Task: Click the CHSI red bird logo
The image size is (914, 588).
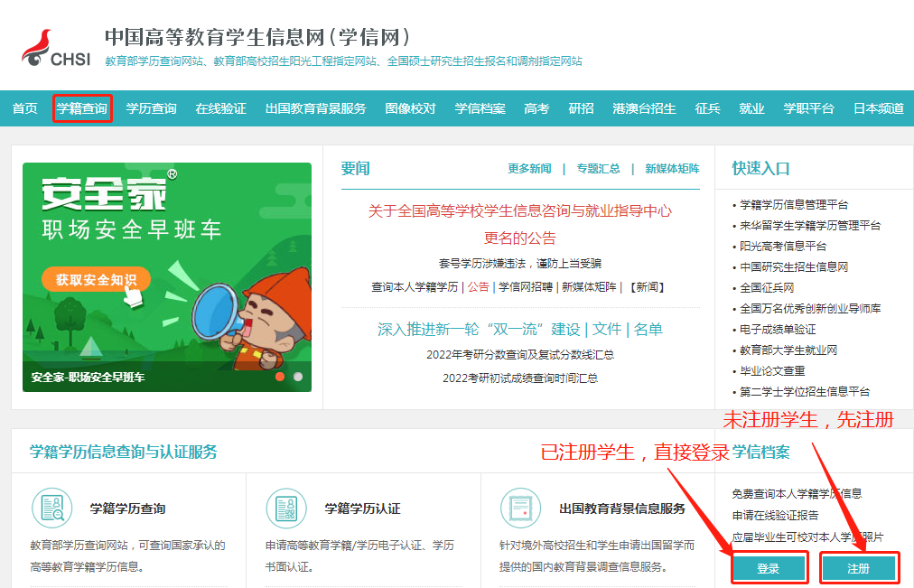Action: point(37,47)
